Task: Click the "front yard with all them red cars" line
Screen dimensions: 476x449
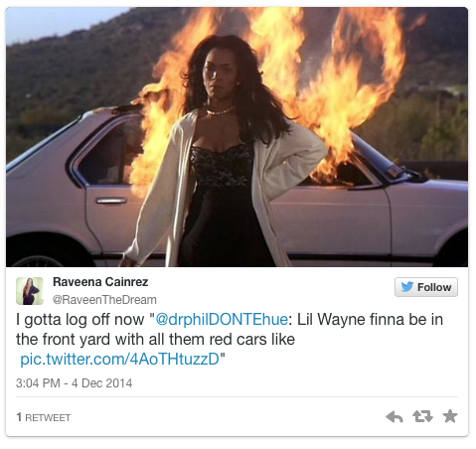Action: tap(156, 340)
